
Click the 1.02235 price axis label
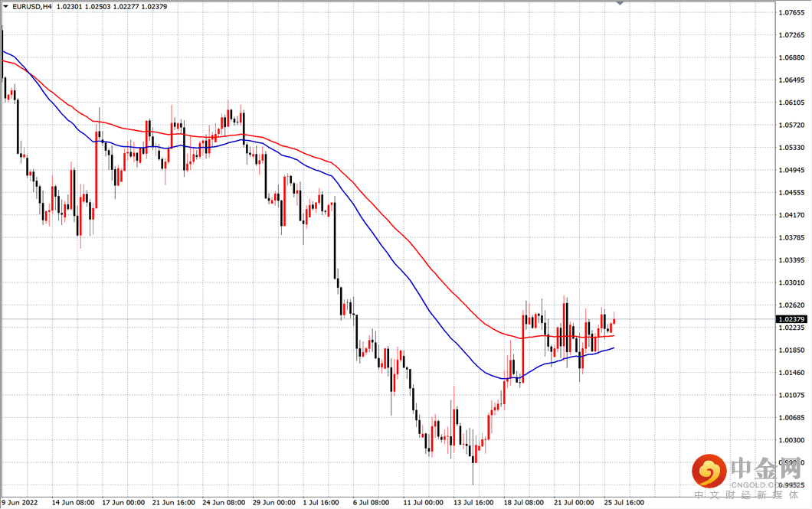click(x=792, y=328)
